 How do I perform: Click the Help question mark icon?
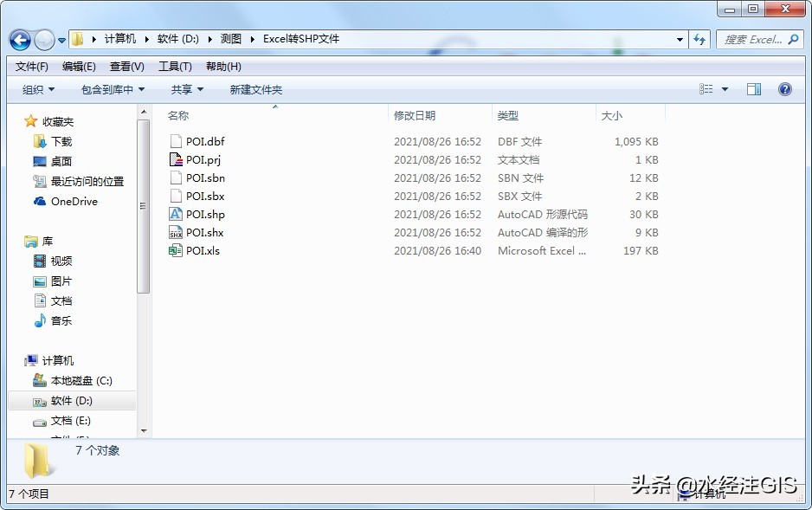click(784, 88)
